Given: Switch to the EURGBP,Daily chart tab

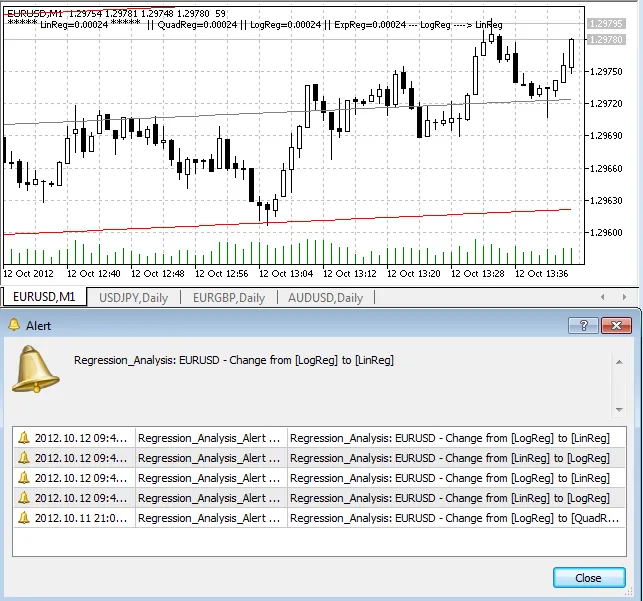Looking at the screenshot, I should 229,297.
